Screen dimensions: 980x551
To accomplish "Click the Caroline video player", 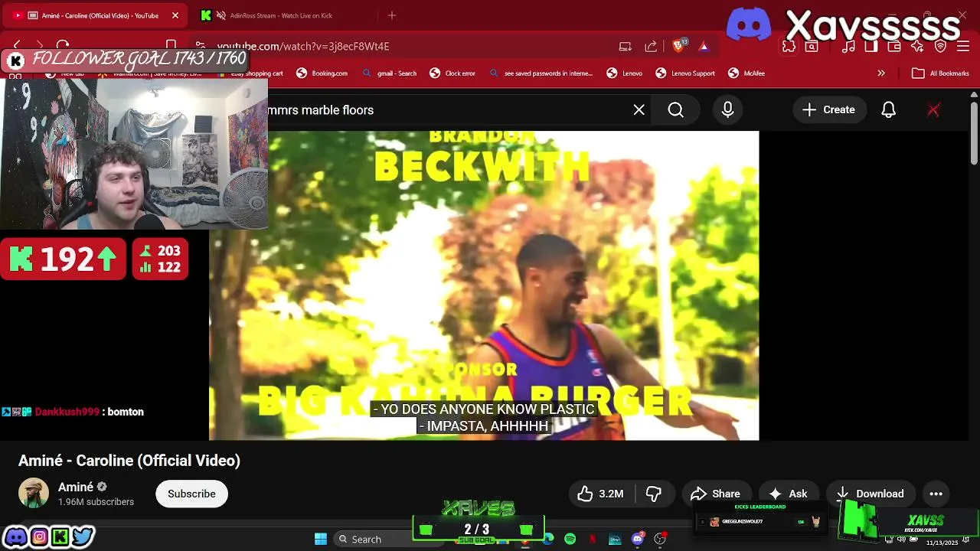I will (484, 285).
